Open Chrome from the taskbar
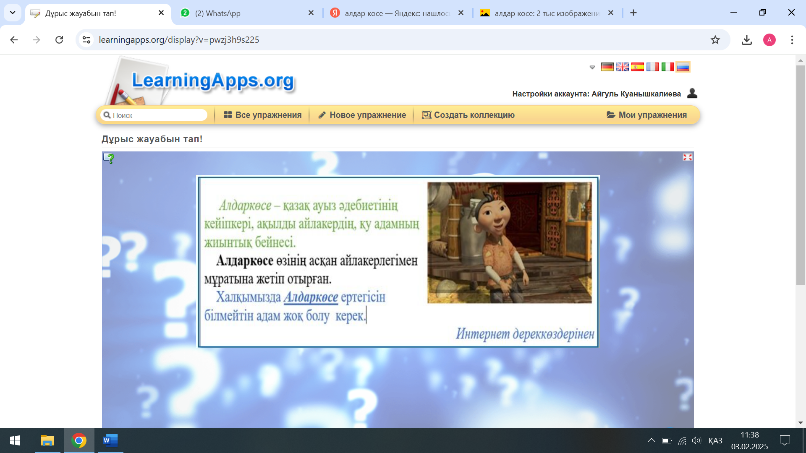Image resolution: width=806 pixels, height=453 pixels. (79, 441)
